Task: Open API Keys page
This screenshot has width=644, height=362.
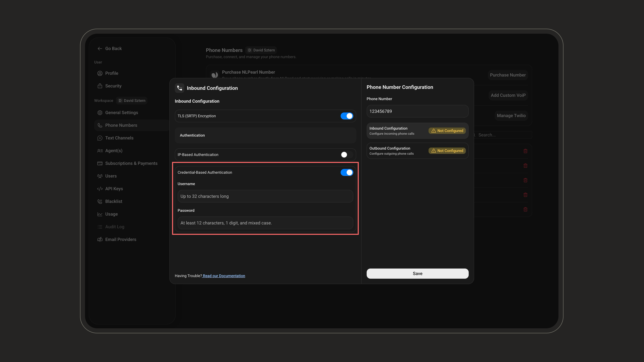Action: point(132,189)
